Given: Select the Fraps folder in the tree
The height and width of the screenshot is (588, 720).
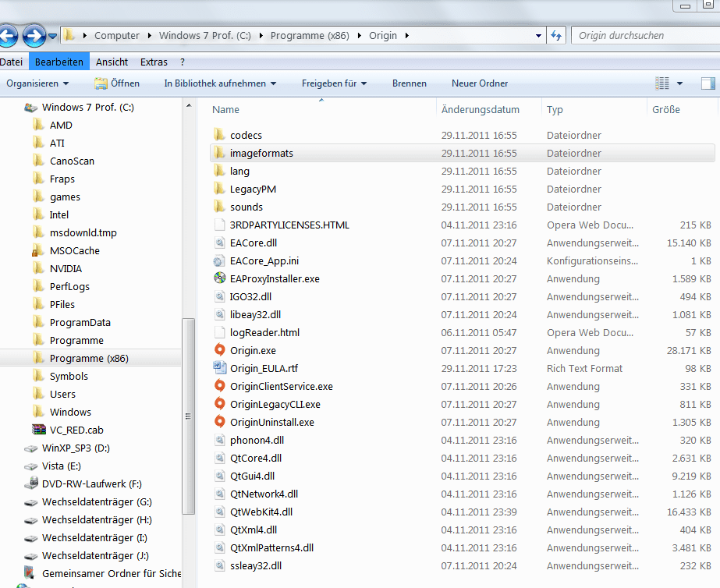Looking at the screenshot, I should pos(62,179).
